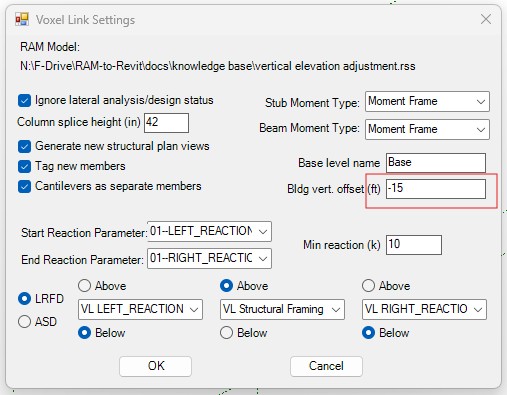The width and height of the screenshot is (507, 395).
Task: Click the Voxel Link Settings title text
Action: (85, 20)
